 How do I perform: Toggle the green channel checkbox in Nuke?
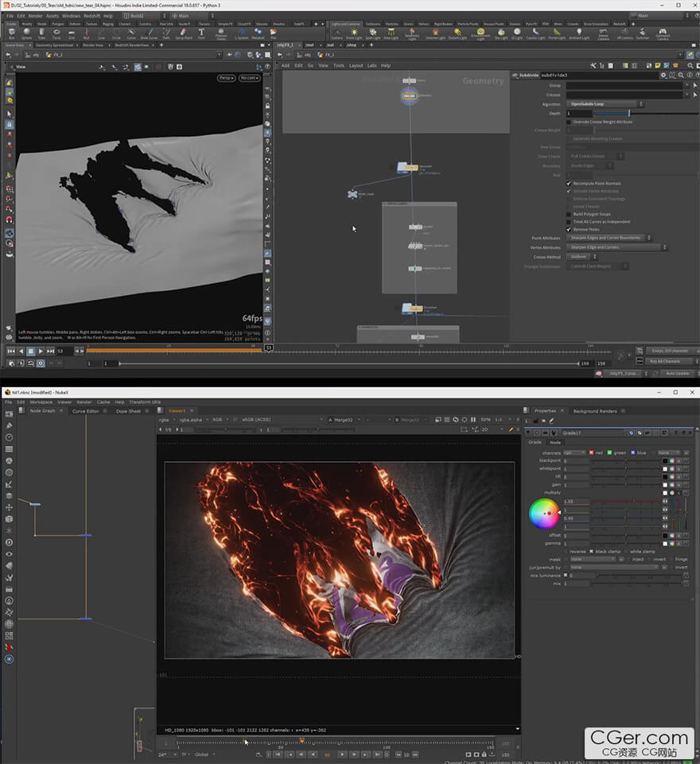point(609,452)
